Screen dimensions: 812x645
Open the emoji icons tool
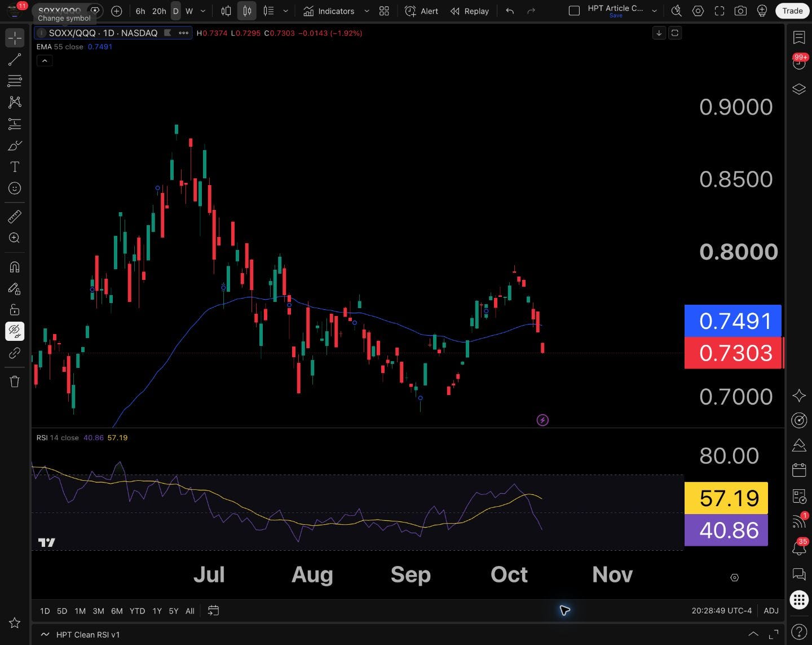point(15,188)
